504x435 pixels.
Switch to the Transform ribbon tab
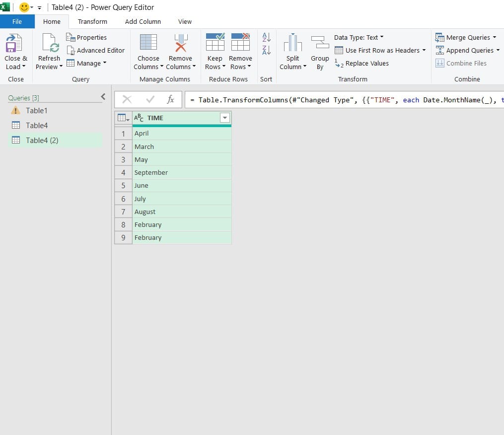coord(92,21)
